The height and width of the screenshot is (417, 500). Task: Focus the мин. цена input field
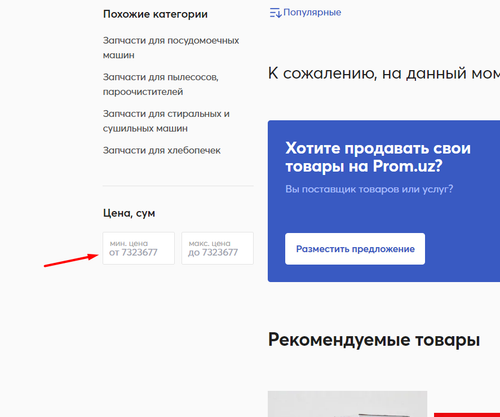tap(139, 248)
